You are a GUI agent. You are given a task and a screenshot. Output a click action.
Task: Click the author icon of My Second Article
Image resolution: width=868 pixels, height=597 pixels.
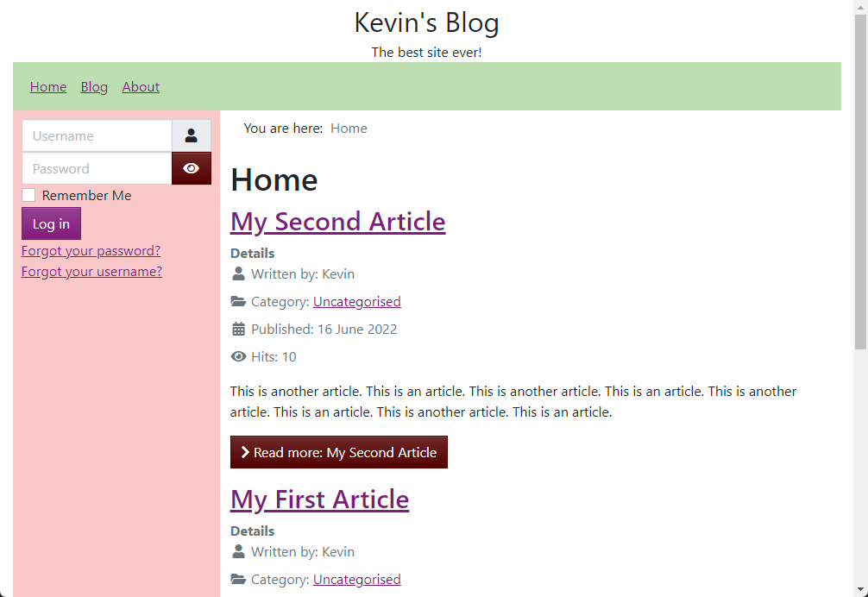tap(239, 273)
